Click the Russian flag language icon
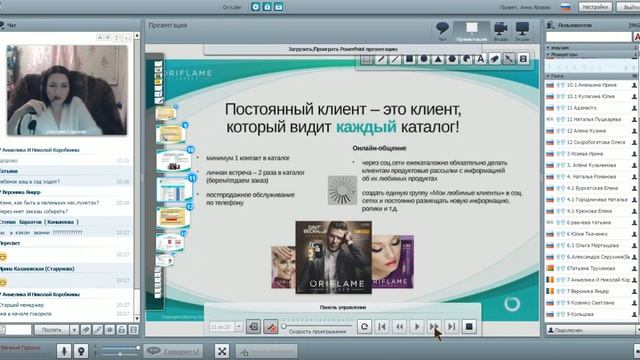640x360 pixels. point(566,7)
